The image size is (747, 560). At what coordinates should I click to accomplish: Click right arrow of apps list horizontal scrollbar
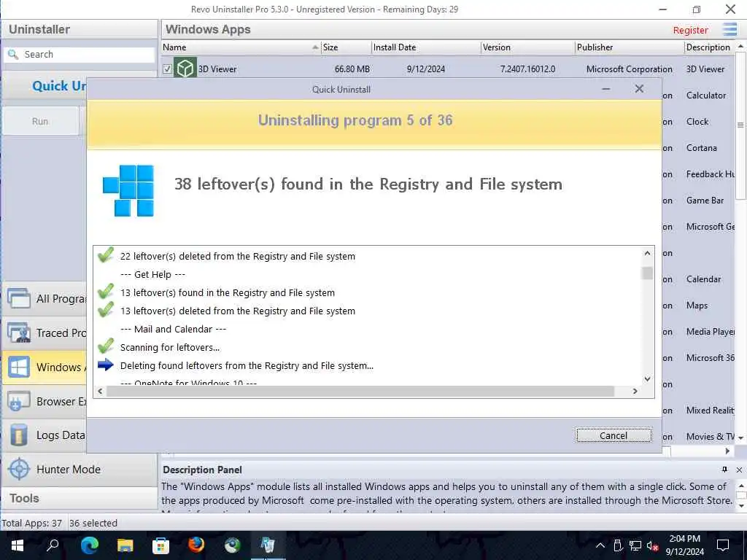pyautogui.click(x=727, y=451)
